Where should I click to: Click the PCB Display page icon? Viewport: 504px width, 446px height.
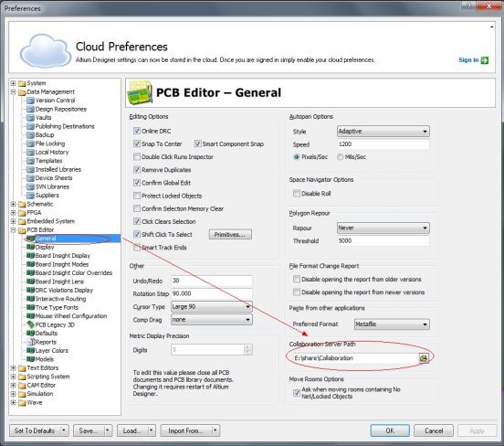coord(30,247)
